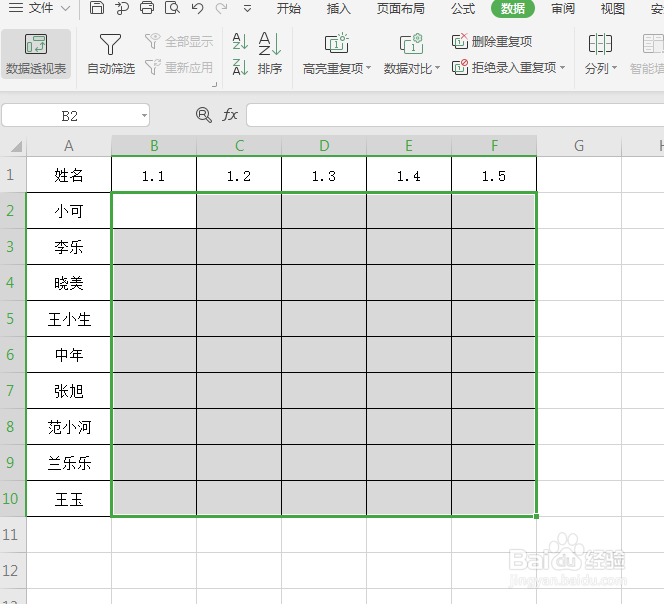Sort ascending A to Z icon
The width and height of the screenshot is (664, 604).
[x=240, y=41]
